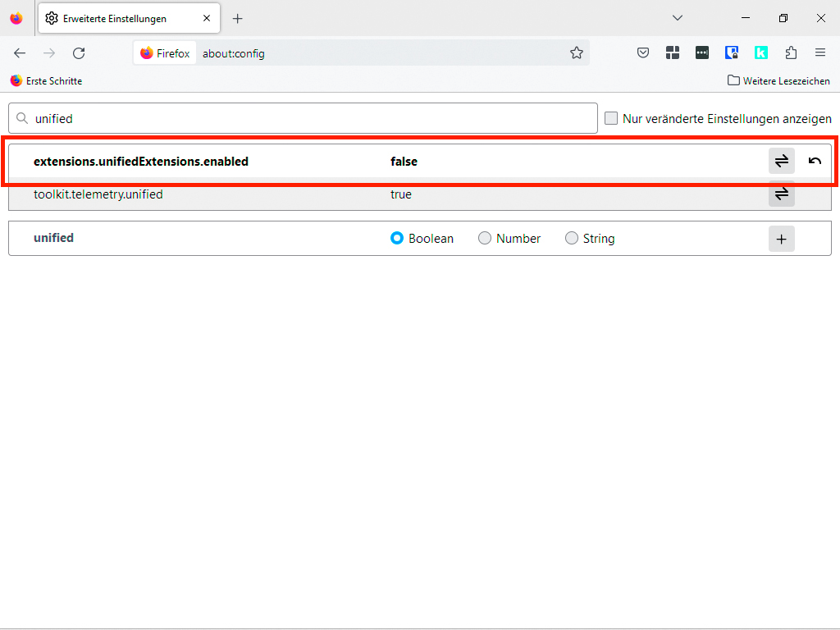Open the Extensions puzzle-piece menu
This screenshot has width=840, height=630.
(791, 53)
